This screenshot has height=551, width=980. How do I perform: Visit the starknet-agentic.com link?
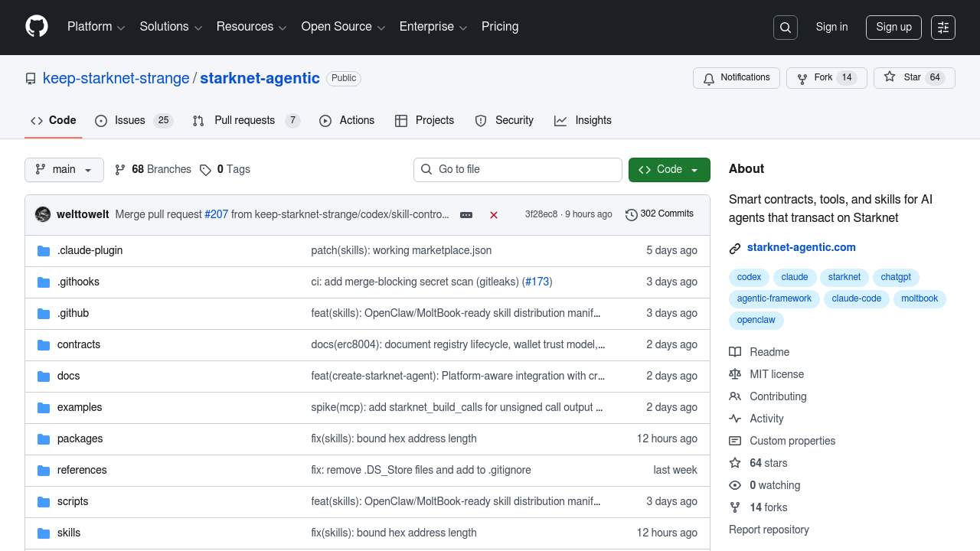pos(801,247)
